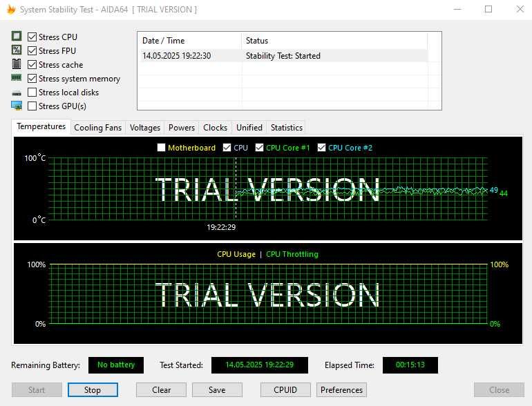Open the Unified tab

pyautogui.click(x=249, y=128)
